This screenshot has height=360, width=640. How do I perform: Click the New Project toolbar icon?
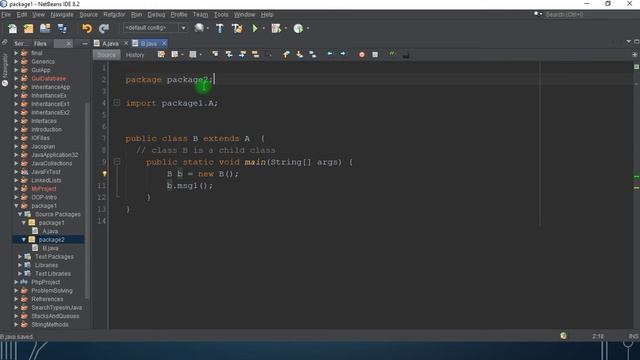click(x=29, y=28)
